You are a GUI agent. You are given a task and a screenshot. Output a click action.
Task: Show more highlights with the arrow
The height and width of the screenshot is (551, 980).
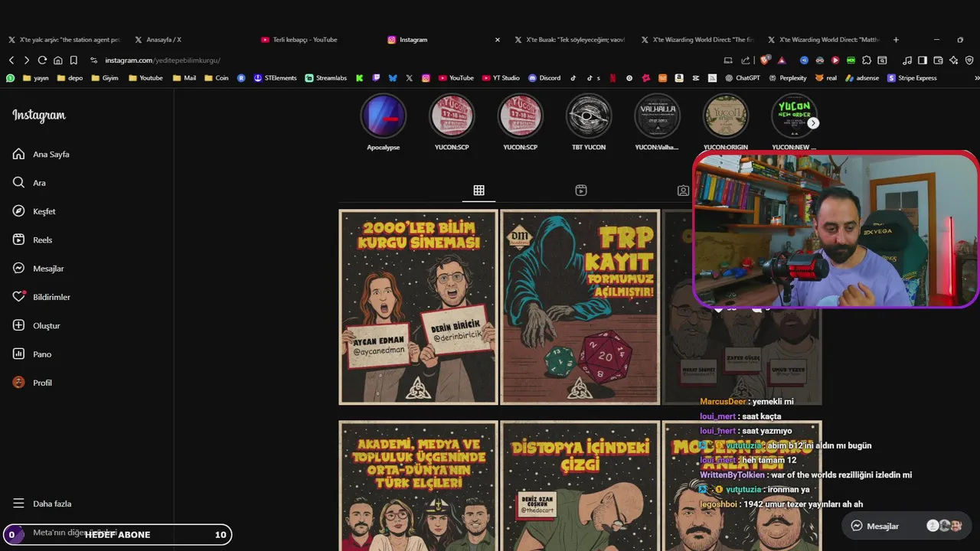tap(813, 122)
